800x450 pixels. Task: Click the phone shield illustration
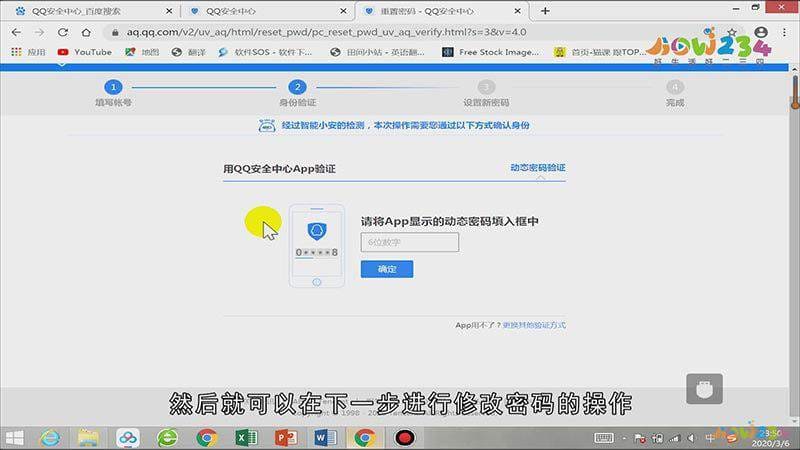317,246
